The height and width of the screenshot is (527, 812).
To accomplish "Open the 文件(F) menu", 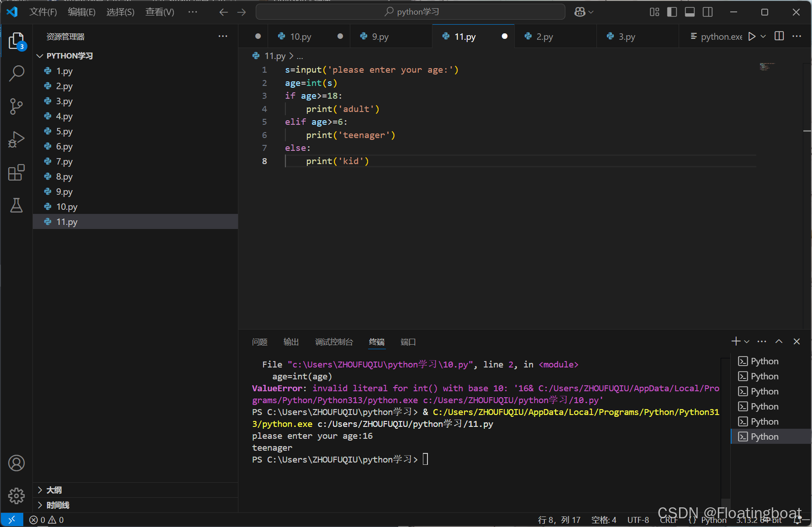I will click(x=43, y=12).
